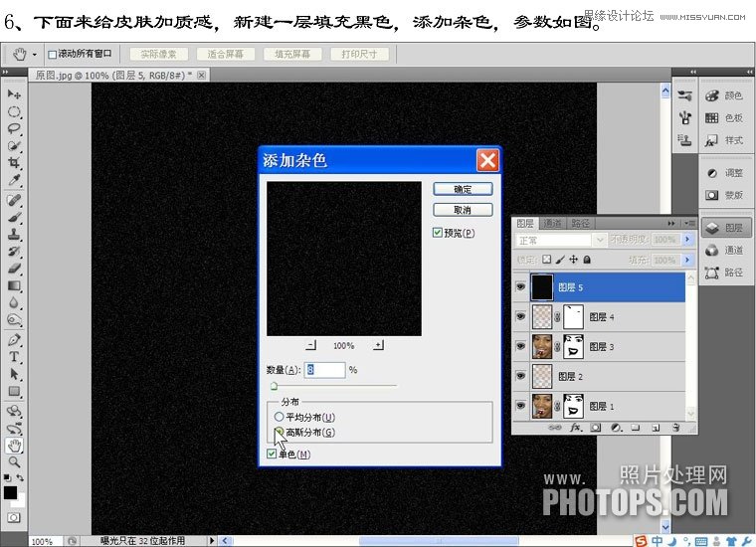This screenshot has width=756, height=547.
Task: Click the 实际像素 button
Action: (x=158, y=54)
